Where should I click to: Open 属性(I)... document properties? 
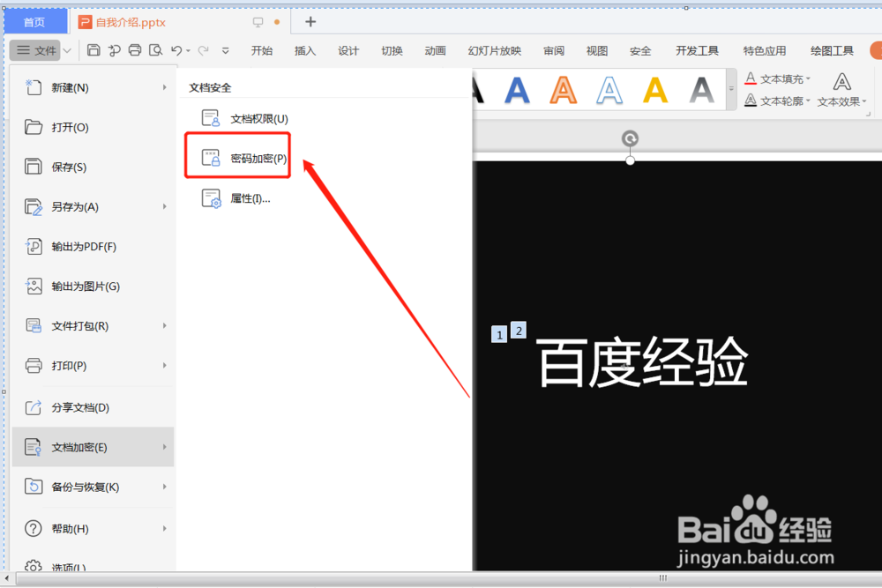point(236,198)
